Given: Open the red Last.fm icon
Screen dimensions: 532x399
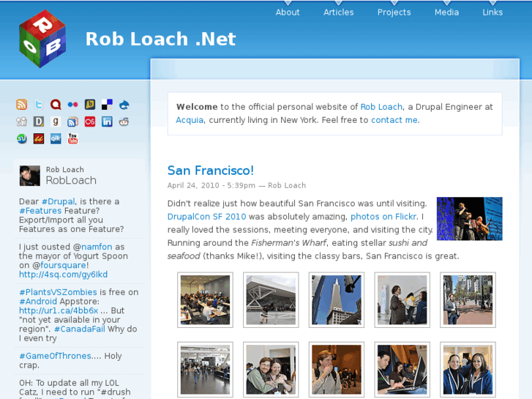Looking at the screenshot, I should (90, 122).
